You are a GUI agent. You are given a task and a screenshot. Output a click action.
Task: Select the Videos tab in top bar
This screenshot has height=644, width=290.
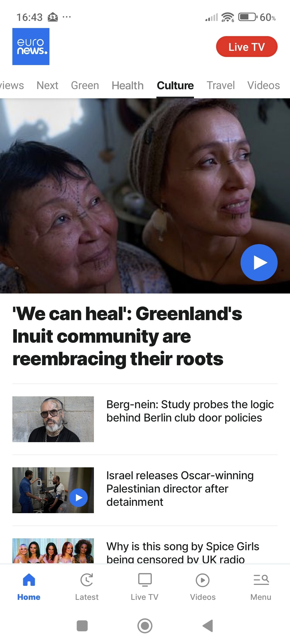(x=263, y=85)
